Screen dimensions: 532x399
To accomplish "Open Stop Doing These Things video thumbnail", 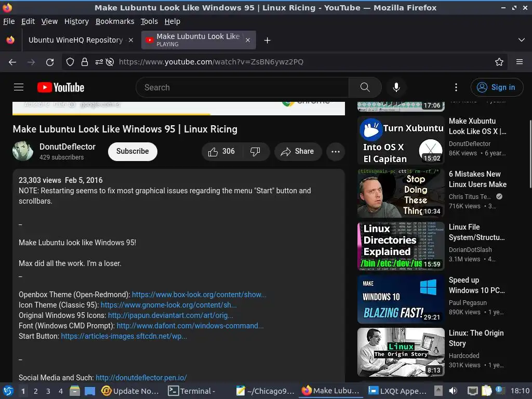I will tap(401, 193).
